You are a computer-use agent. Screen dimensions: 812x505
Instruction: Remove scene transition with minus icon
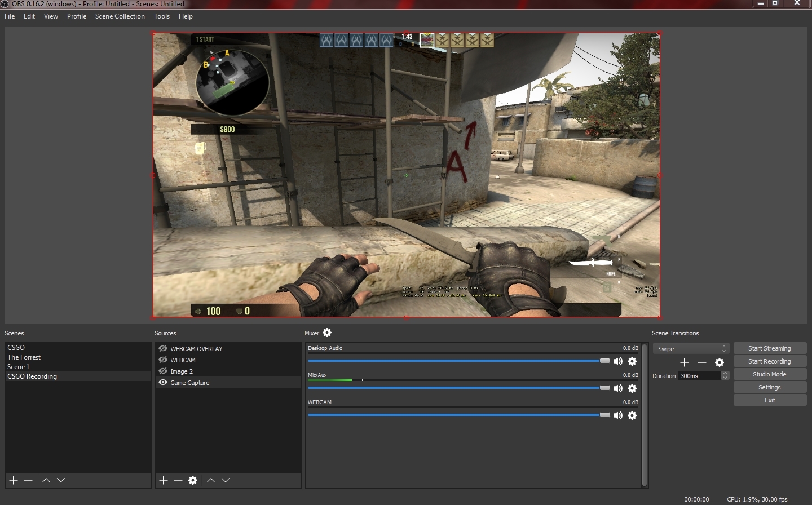[702, 362]
